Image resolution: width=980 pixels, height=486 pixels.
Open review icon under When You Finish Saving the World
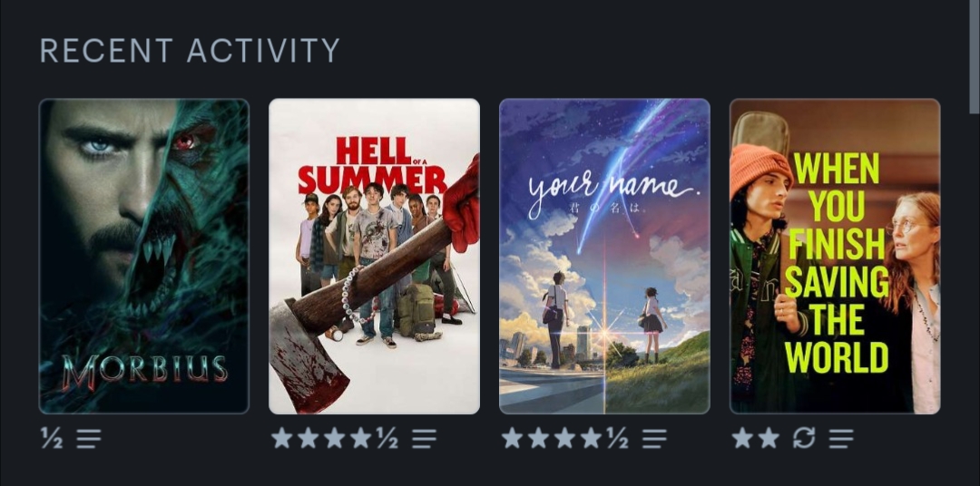coord(841,439)
